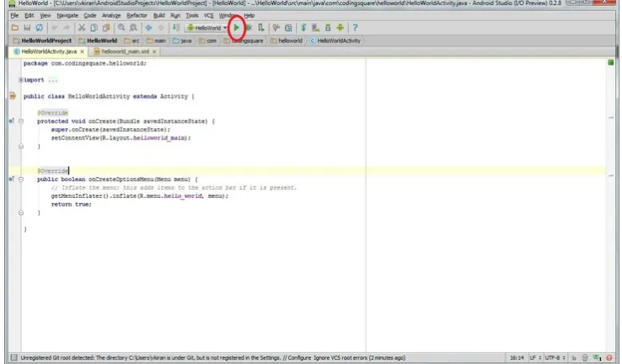This screenshot has width=622, height=364.
Task: Run the app with green play button
Action: [237, 28]
